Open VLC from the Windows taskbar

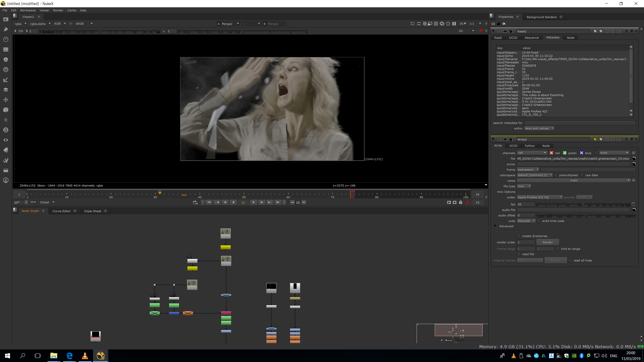[x=85, y=356]
